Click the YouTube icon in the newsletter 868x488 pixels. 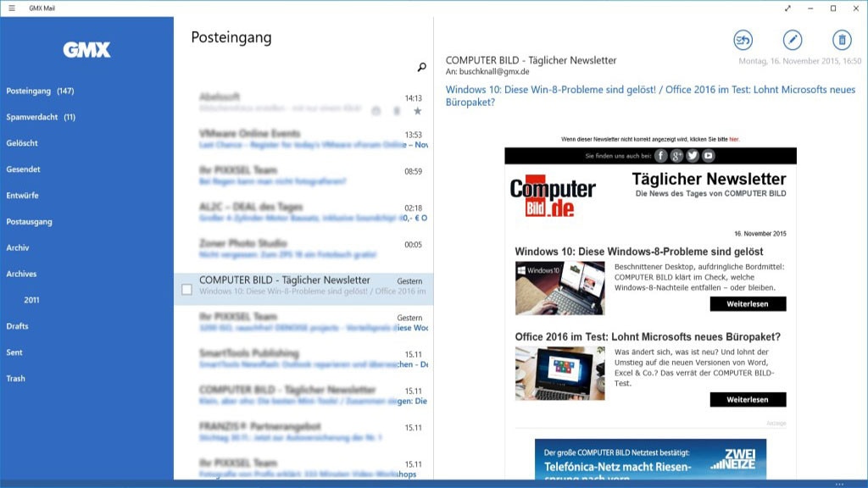pos(709,157)
